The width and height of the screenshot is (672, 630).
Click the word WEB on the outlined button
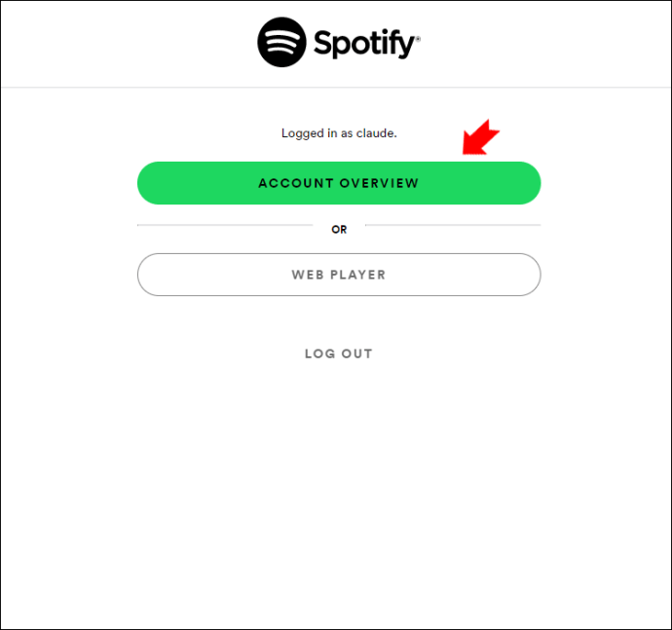308,275
